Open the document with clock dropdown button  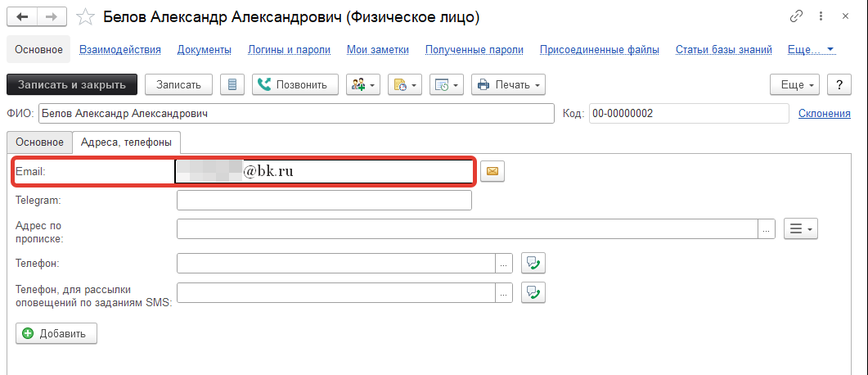405,85
